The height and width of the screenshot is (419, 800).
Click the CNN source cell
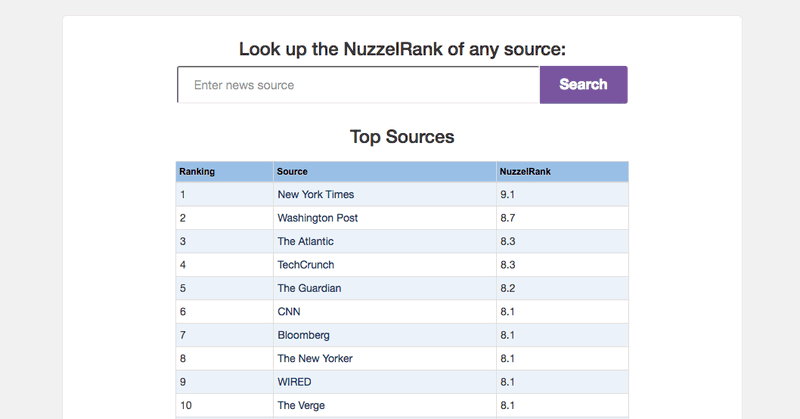[x=385, y=312]
